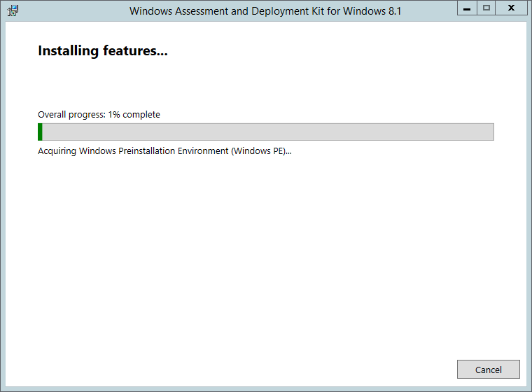Maximize the installer window
This screenshot has width=532, height=392.
point(486,8)
